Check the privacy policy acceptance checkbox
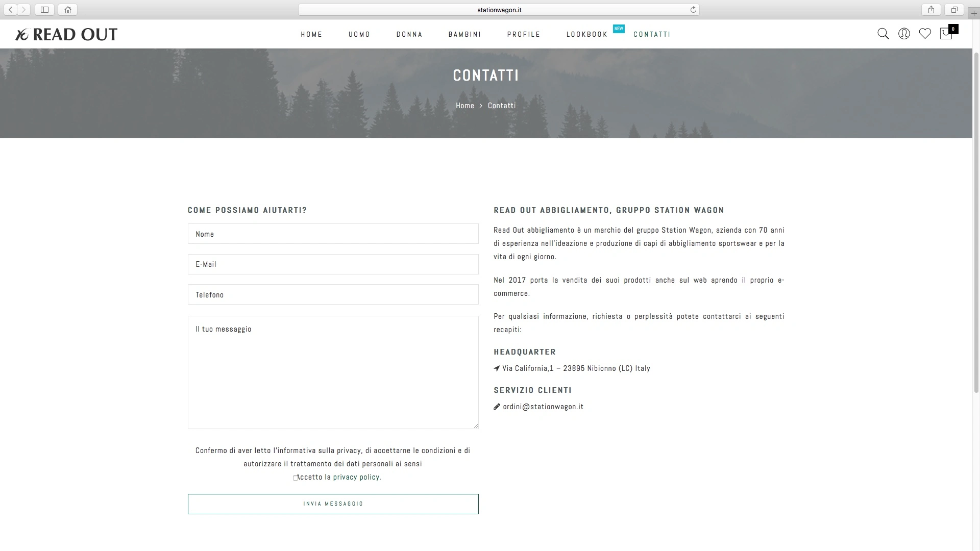This screenshot has height=551, width=980. [295, 478]
